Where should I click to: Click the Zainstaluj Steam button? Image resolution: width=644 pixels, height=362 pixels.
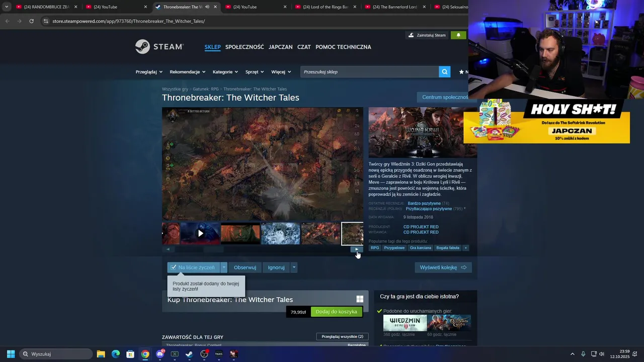(427, 35)
